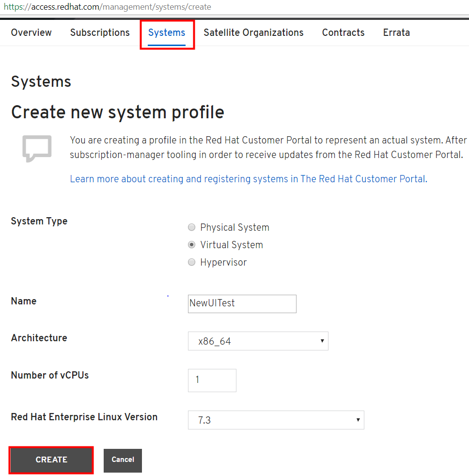Click the Name text field
The height and width of the screenshot is (476, 469).
pyautogui.click(x=242, y=304)
